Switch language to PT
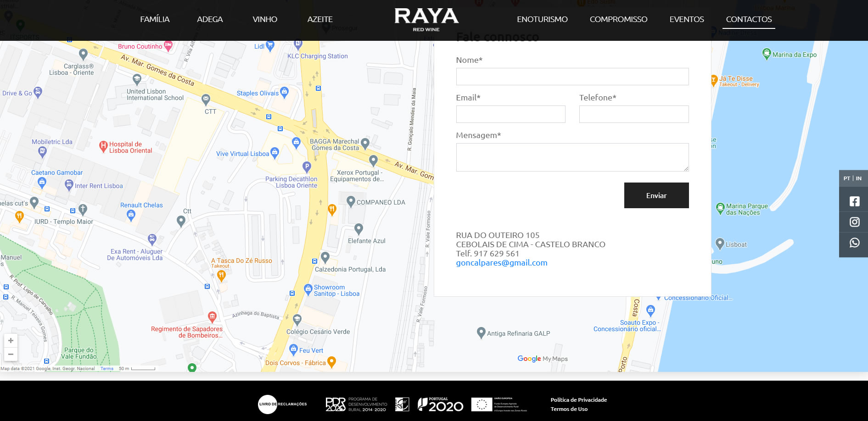 pos(847,178)
